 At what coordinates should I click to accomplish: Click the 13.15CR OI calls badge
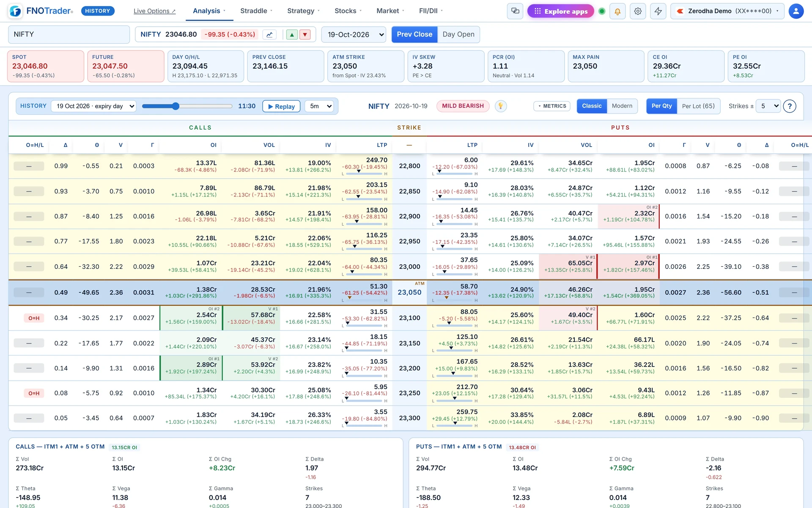124,447
